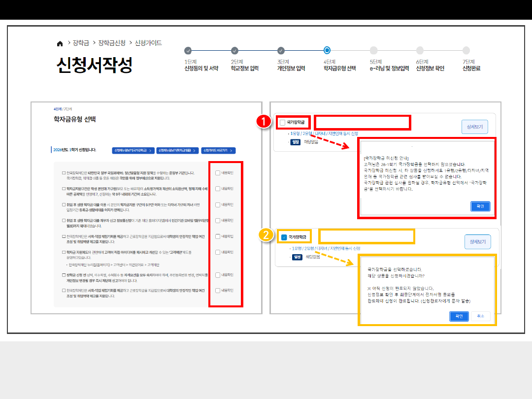Go to 장학금 in the breadcrumb
The width and height of the screenshot is (532, 399).
pos(80,43)
